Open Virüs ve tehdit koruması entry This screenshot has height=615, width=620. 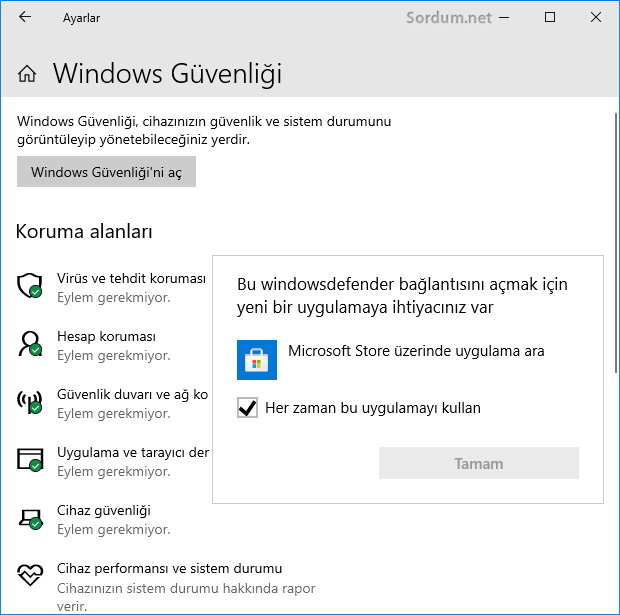click(x=131, y=278)
